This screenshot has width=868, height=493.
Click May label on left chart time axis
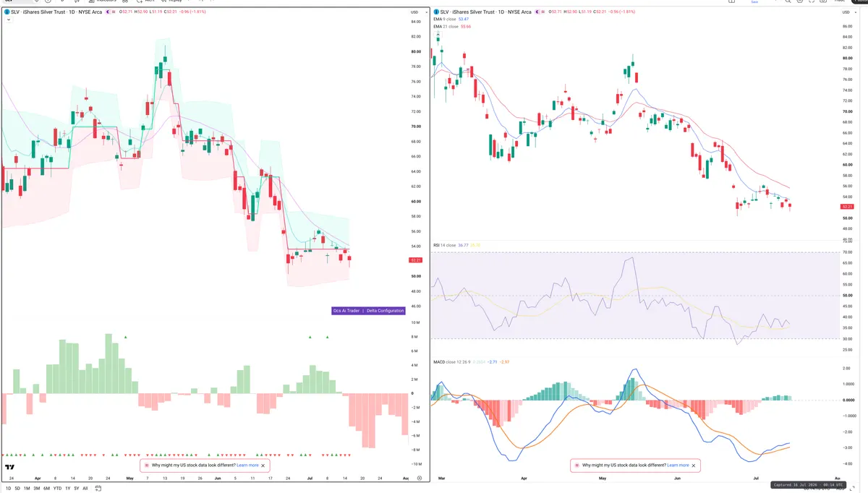pyautogui.click(x=129, y=478)
